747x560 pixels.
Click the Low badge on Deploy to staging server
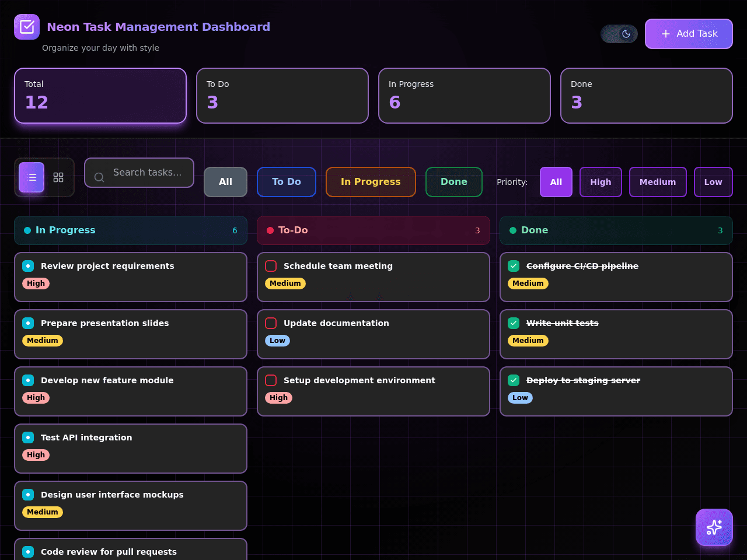click(x=520, y=398)
